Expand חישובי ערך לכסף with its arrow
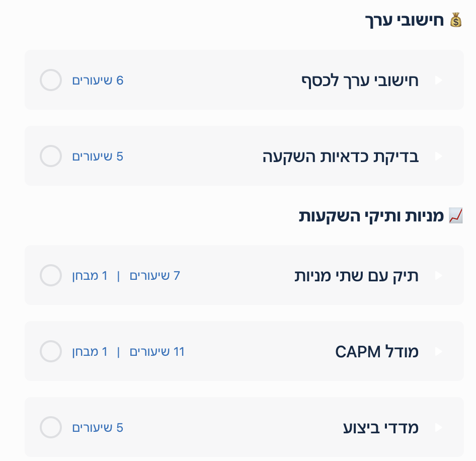The height and width of the screenshot is (461, 476). tap(438, 81)
